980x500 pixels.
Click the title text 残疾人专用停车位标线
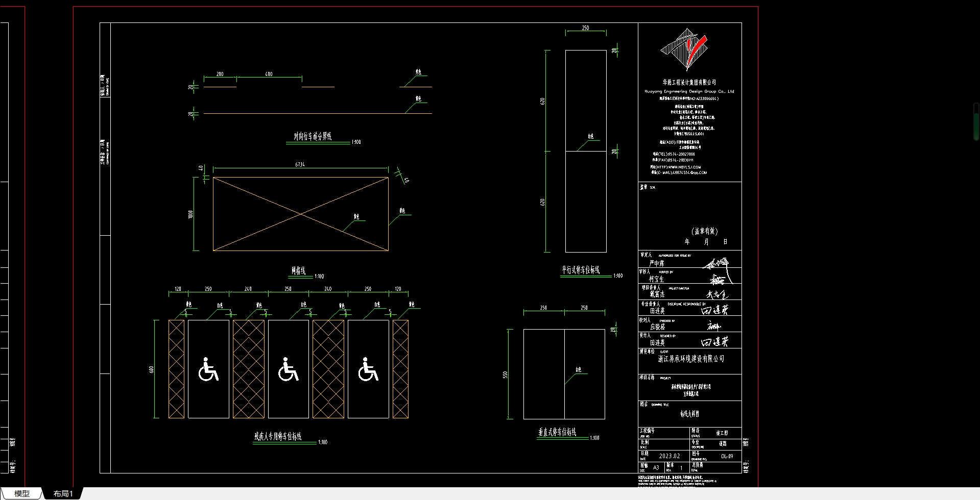pos(278,436)
